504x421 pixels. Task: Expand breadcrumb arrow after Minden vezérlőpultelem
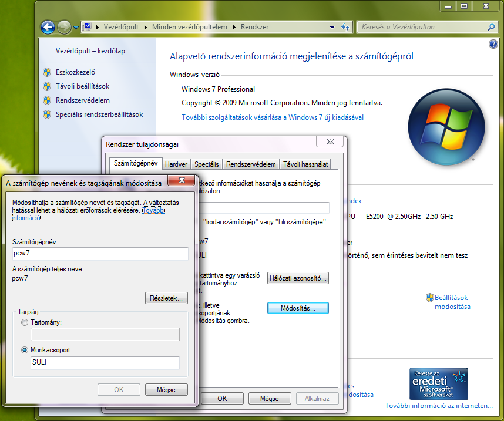(x=235, y=27)
